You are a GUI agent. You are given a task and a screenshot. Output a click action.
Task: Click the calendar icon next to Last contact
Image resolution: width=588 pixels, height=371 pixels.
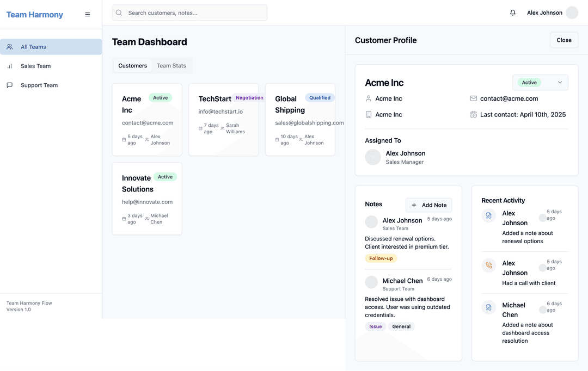pyautogui.click(x=471, y=114)
